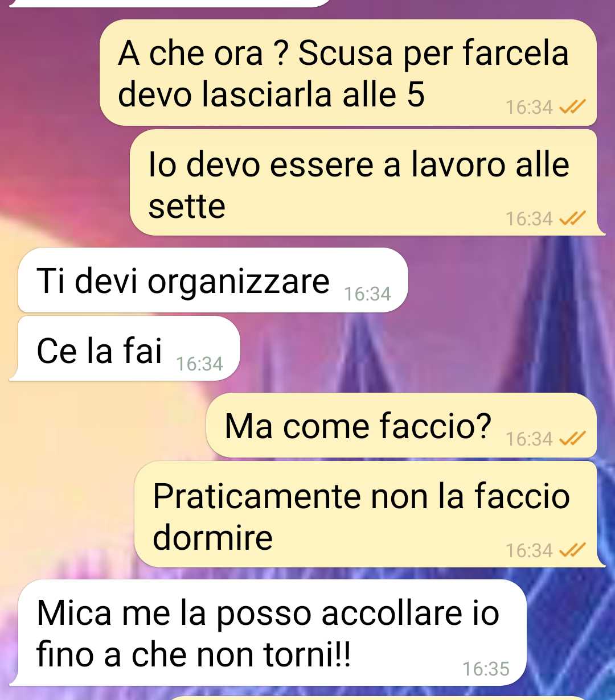Tap the 16:35 timestamp on the last message
The width and height of the screenshot is (615, 700).
[486, 669]
